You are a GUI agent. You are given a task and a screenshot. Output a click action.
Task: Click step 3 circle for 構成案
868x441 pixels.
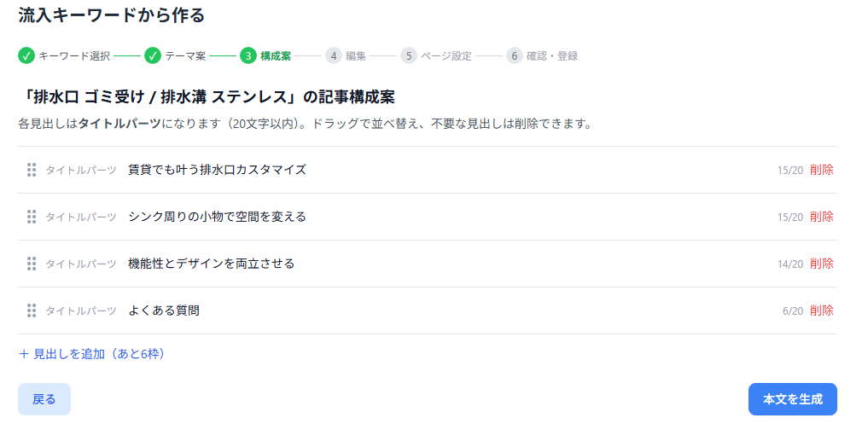point(248,56)
